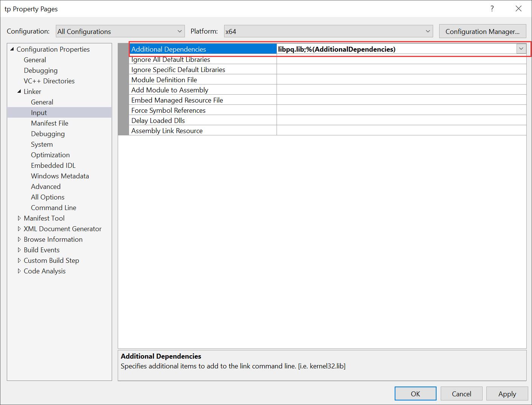The height and width of the screenshot is (405, 532).
Task: Expand the Manifest Tool tree node
Action: (20, 218)
